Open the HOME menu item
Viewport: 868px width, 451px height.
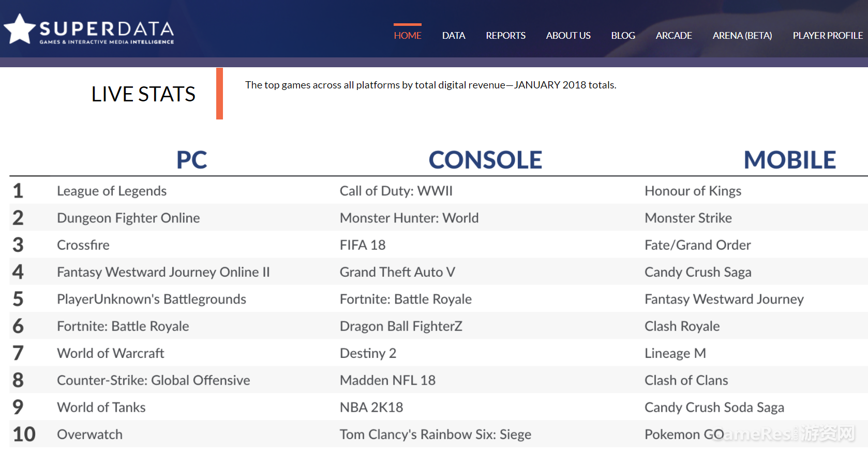(x=408, y=36)
